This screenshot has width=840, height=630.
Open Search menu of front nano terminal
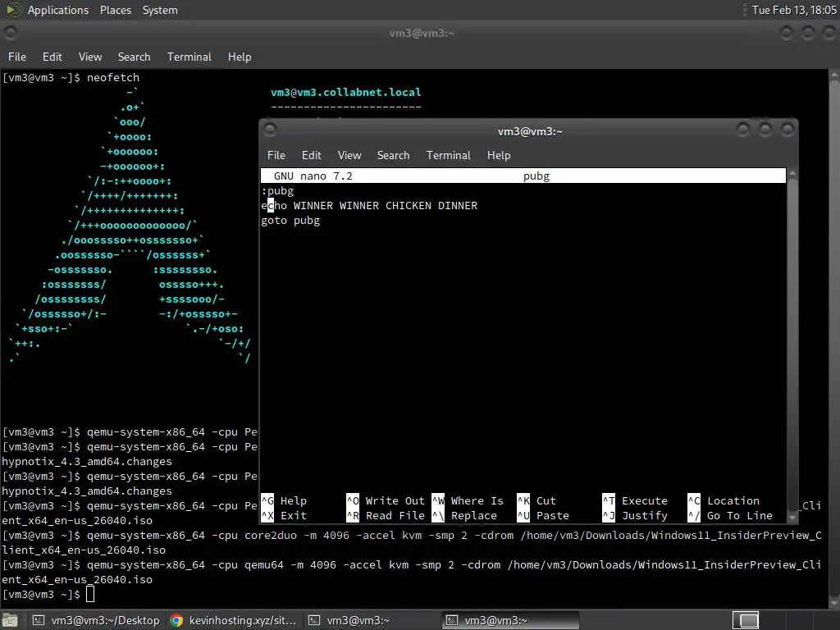(393, 155)
